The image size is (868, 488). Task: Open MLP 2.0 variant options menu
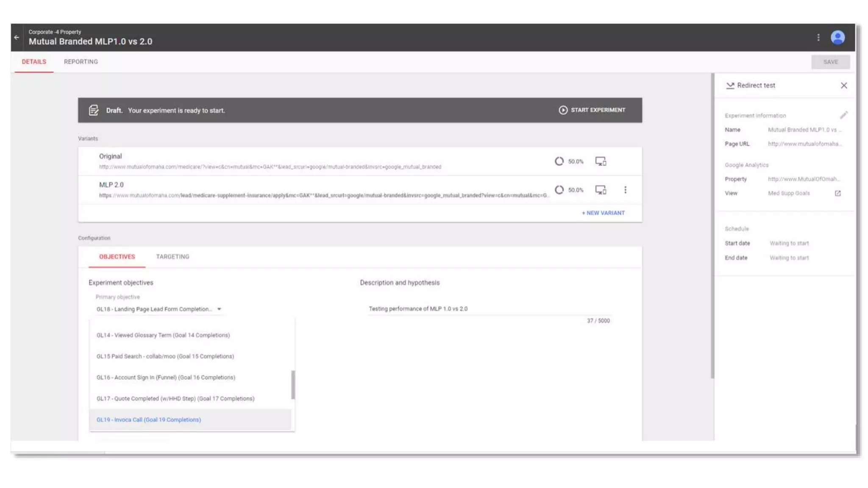pyautogui.click(x=625, y=190)
